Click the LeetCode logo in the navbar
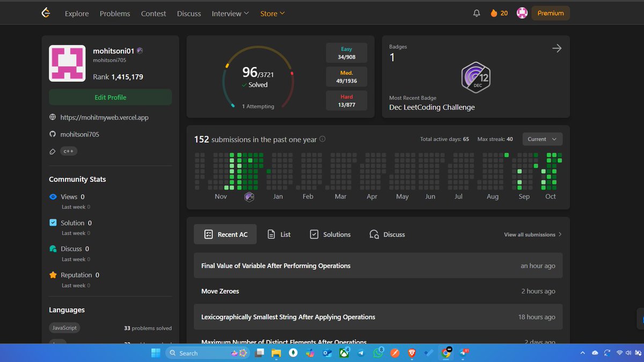 46,13
